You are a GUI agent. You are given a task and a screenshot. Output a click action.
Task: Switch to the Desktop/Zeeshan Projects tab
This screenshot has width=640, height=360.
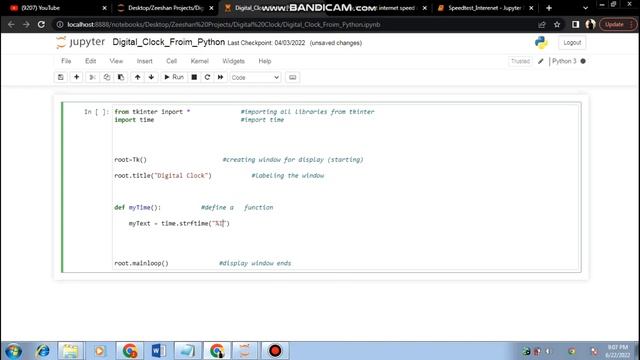pyautogui.click(x=165, y=8)
